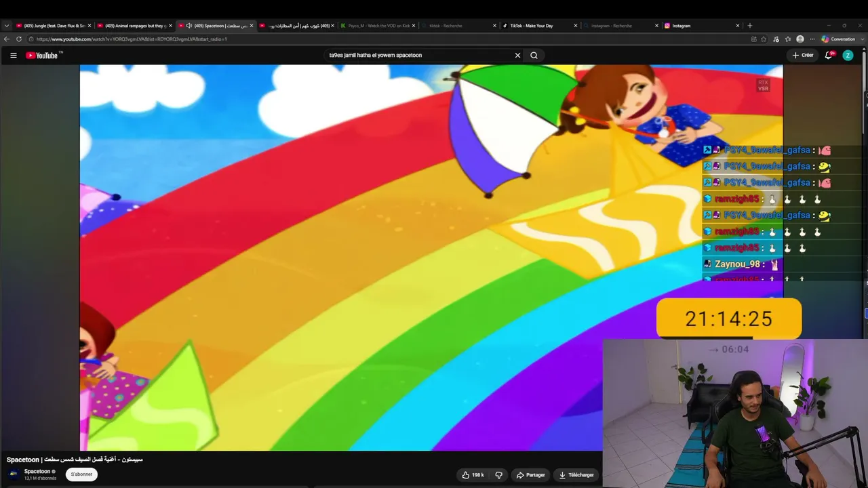Click the Spacetoon video title text
Image resolution: width=868 pixels, height=488 pixels.
[x=75, y=460]
